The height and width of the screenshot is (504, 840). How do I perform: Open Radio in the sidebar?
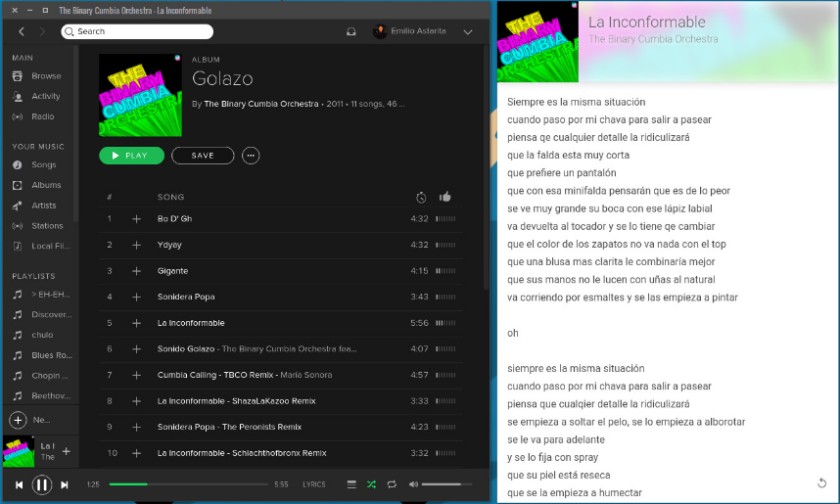point(43,116)
